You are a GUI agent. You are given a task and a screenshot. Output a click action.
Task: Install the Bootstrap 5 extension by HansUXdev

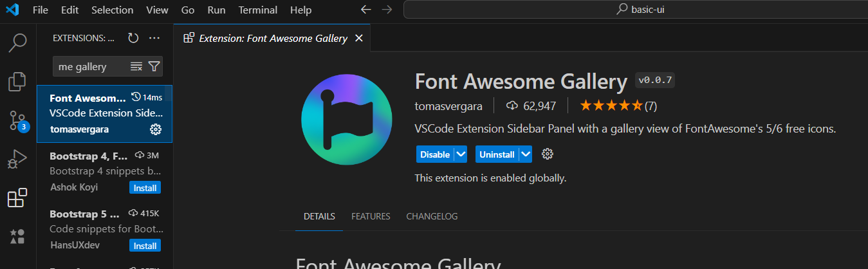(145, 246)
